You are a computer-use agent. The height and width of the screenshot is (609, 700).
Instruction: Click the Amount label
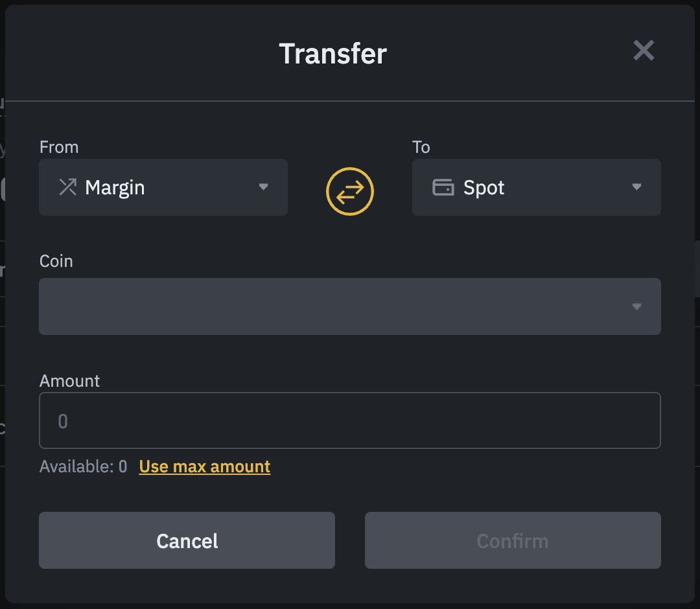(x=70, y=381)
